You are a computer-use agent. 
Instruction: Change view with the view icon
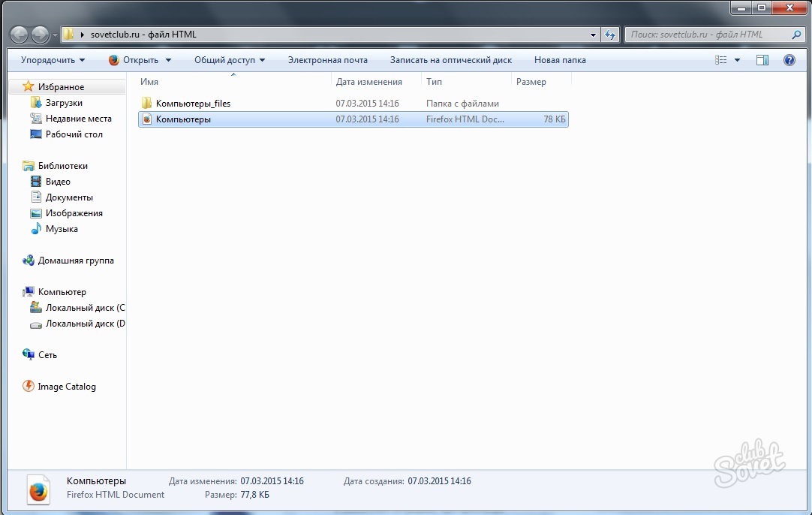pyautogui.click(x=721, y=60)
